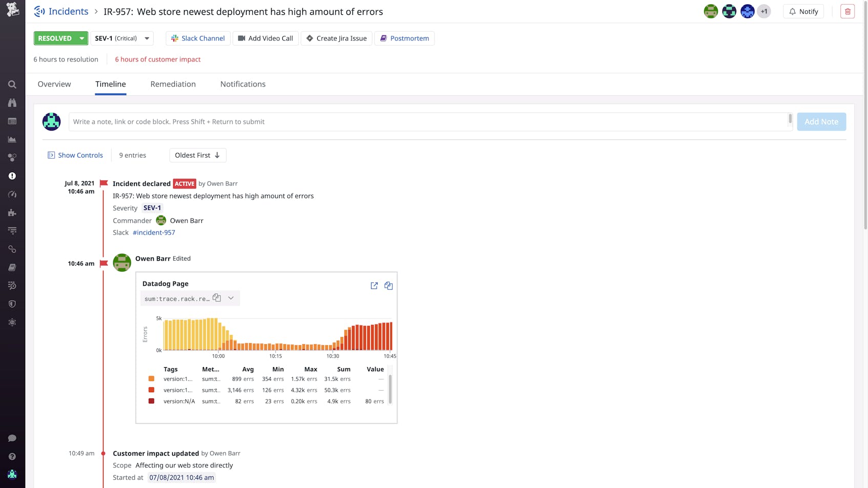Open the Integrations puzzle piece icon
This screenshot has height=488, width=868.
coord(12,213)
